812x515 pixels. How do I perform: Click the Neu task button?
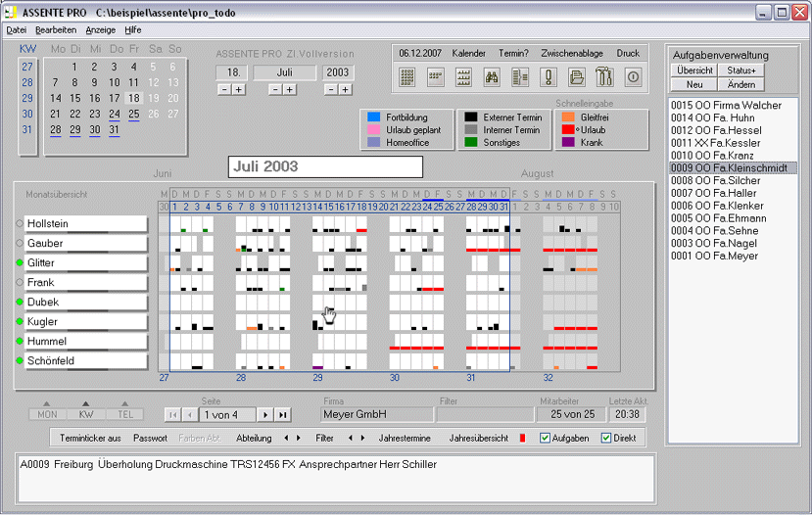click(x=694, y=84)
